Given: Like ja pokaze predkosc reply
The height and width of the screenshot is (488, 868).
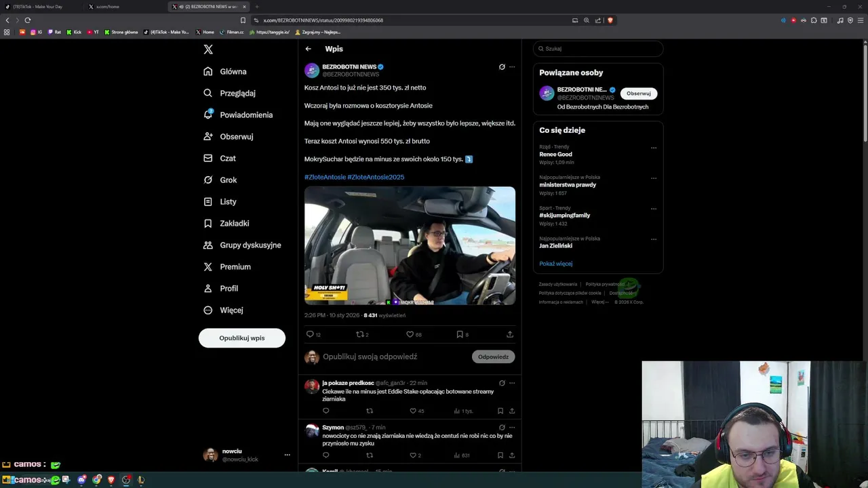Looking at the screenshot, I should pyautogui.click(x=413, y=411).
